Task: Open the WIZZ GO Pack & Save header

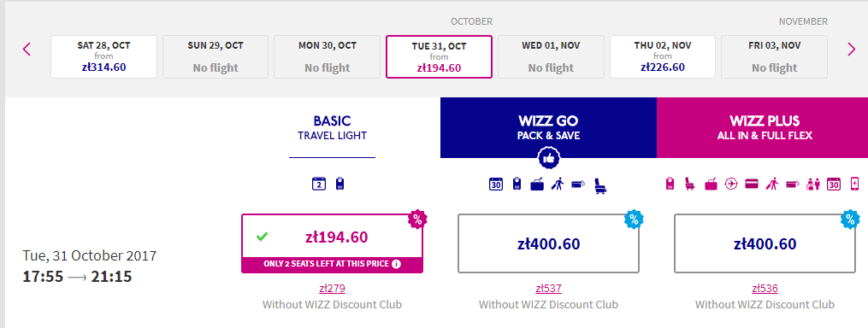Action: point(548,128)
